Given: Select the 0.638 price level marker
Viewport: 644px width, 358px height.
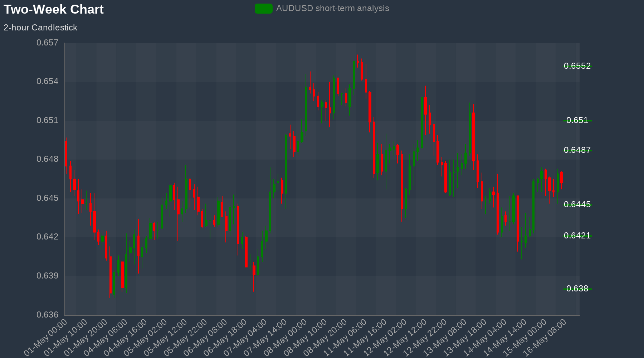Looking at the screenshot, I should [577, 289].
